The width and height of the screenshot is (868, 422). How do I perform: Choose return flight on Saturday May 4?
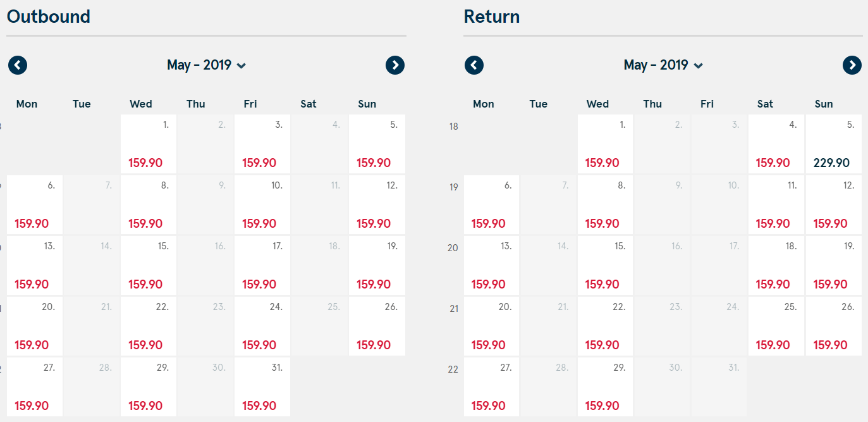776,144
